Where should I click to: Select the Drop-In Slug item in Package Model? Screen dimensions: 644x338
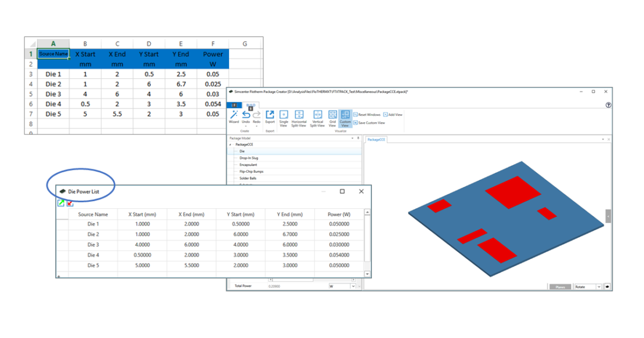tap(249, 158)
